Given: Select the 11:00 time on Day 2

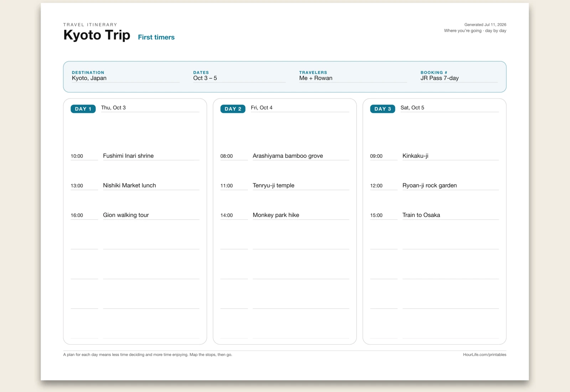Looking at the screenshot, I should (x=234, y=186).
